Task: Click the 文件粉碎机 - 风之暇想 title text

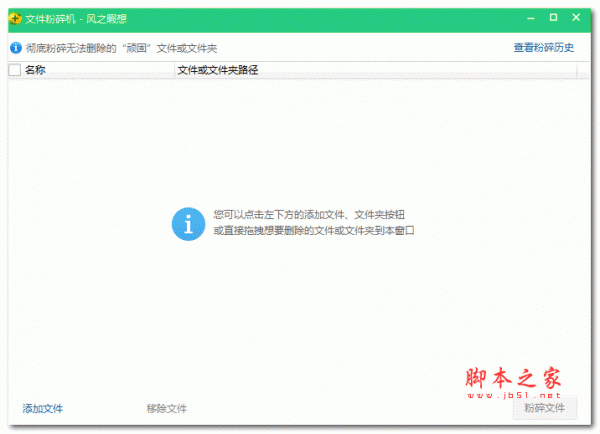Action: (x=76, y=19)
